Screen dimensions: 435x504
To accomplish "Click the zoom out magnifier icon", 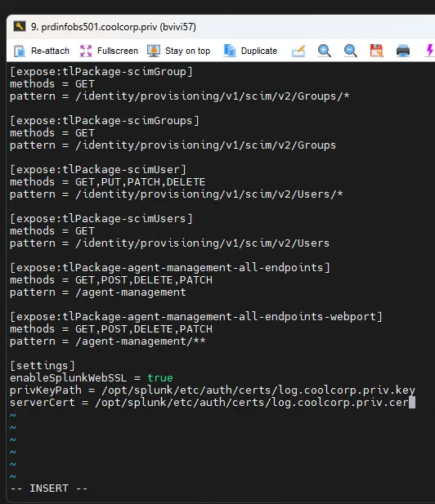I will point(351,51).
